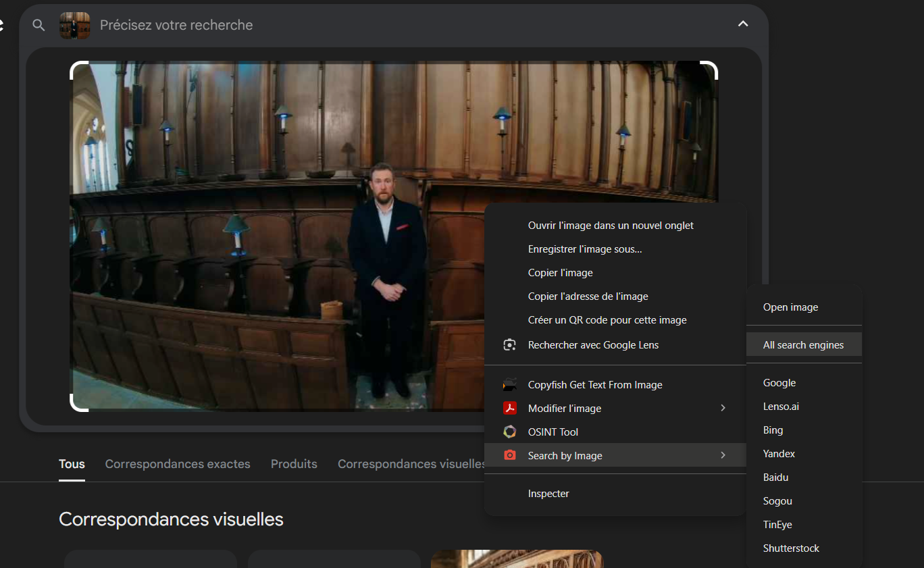The height and width of the screenshot is (568, 924).
Task: Select Copier l'adresse de l'image
Action: tap(588, 296)
